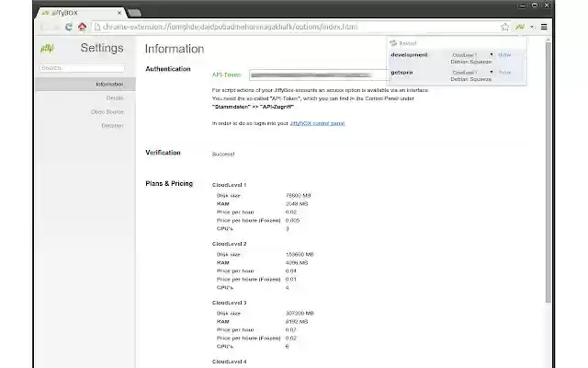Click the Plans & Pricing section label
This screenshot has height=368, width=588.
coord(169,184)
